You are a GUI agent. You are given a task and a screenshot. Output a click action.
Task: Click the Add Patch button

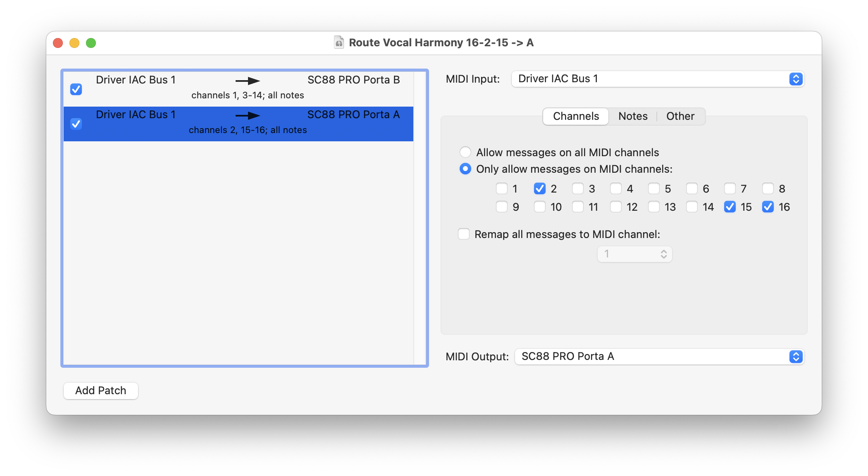pyautogui.click(x=101, y=390)
